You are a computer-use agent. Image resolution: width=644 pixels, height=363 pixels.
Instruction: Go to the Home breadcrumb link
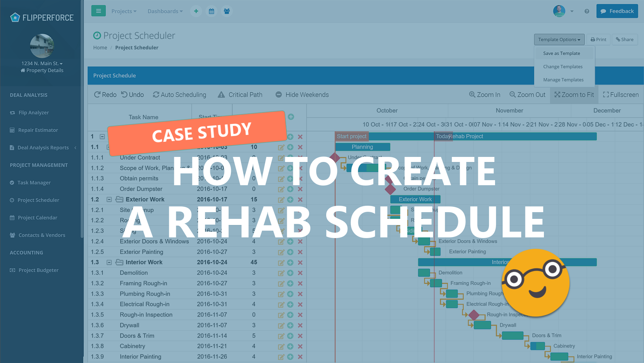point(100,47)
